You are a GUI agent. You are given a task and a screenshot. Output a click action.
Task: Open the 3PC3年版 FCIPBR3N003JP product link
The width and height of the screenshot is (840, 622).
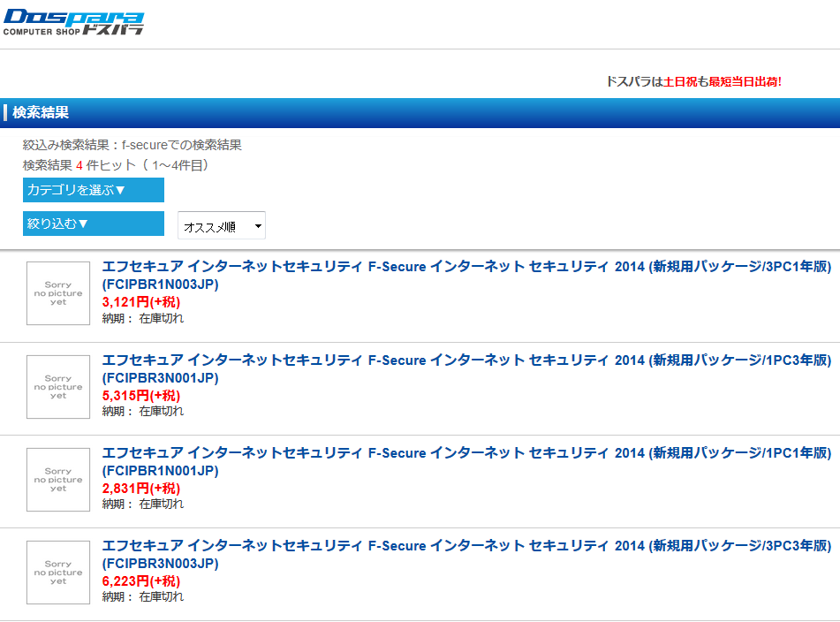coord(466,554)
